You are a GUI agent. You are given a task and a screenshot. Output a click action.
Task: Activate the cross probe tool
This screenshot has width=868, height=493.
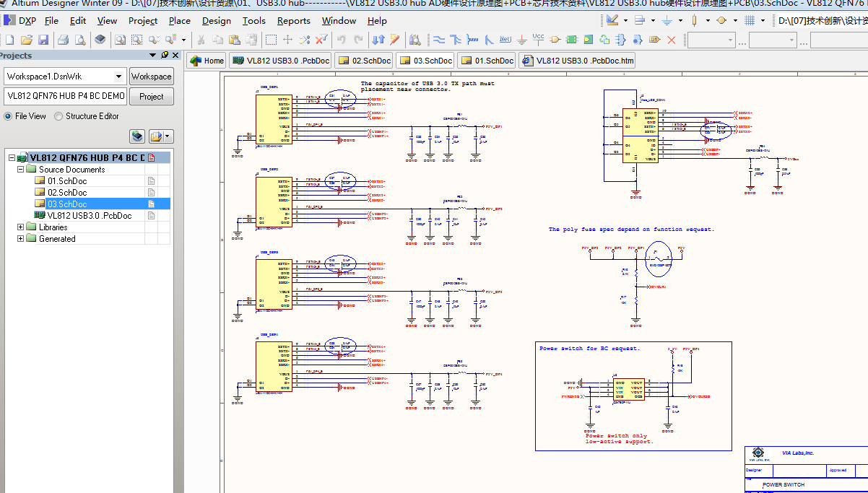[395, 40]
